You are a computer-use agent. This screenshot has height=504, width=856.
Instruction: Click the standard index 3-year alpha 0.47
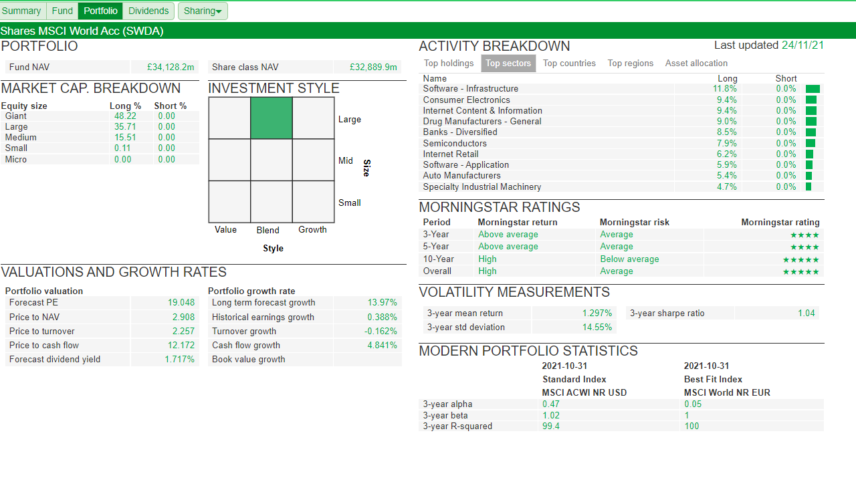551,404
